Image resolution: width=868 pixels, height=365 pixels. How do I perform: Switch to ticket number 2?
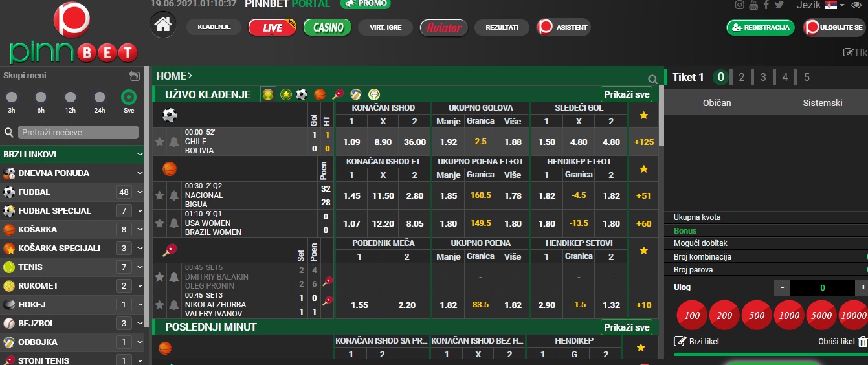point(742,77)
